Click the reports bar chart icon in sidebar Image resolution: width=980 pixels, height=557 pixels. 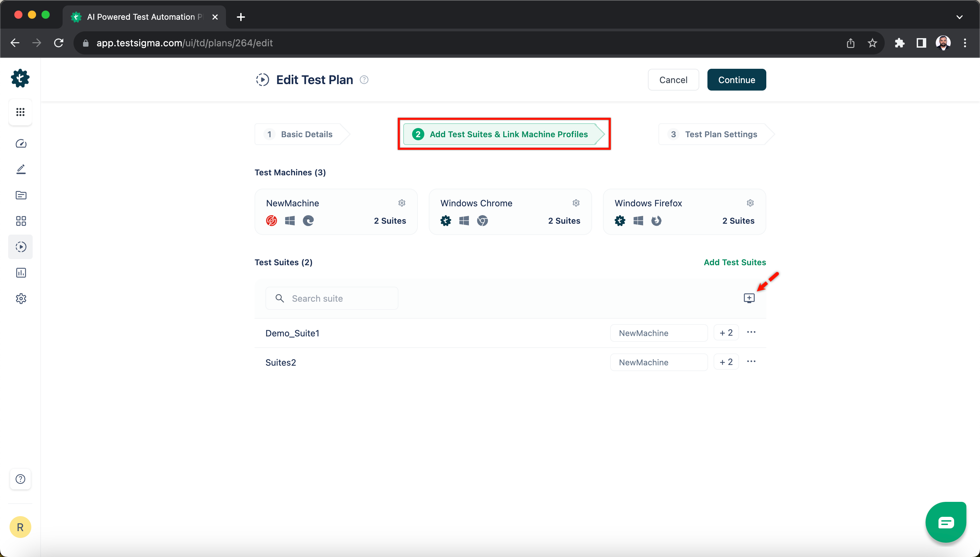(20, 272)
